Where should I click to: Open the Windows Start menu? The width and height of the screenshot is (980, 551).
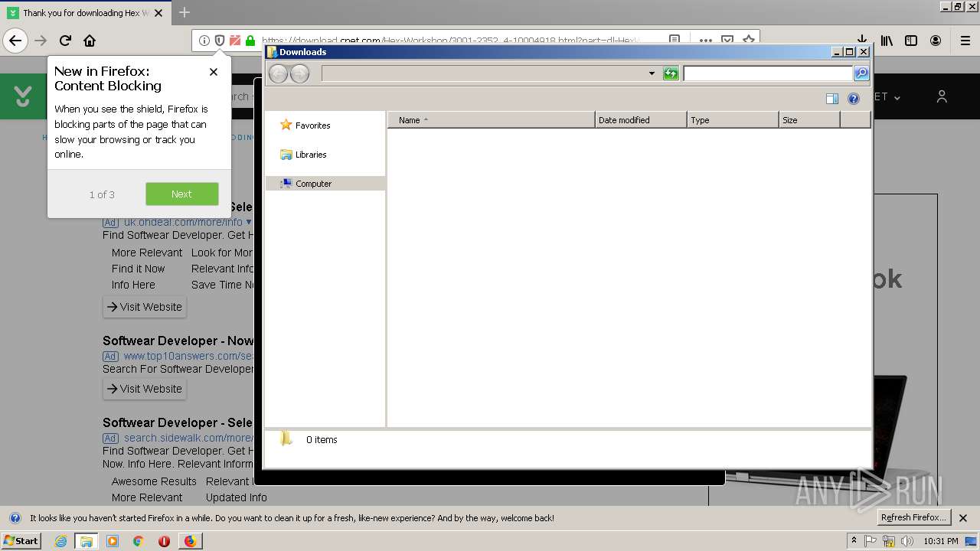point(21,540)
